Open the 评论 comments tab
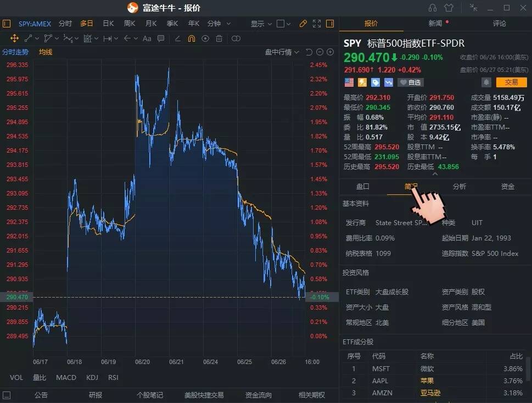This screenshot has height=403, width=532. click(x=499, y=24)
